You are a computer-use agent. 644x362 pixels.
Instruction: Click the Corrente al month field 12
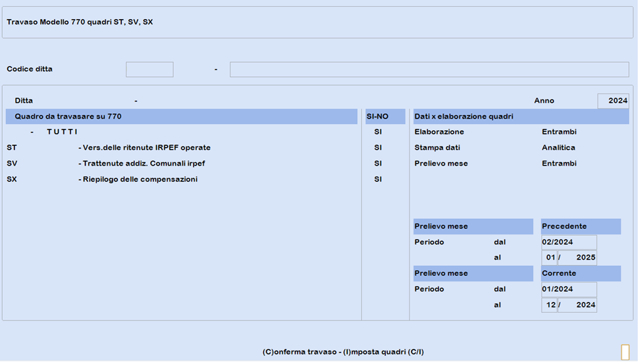(549, 305)
